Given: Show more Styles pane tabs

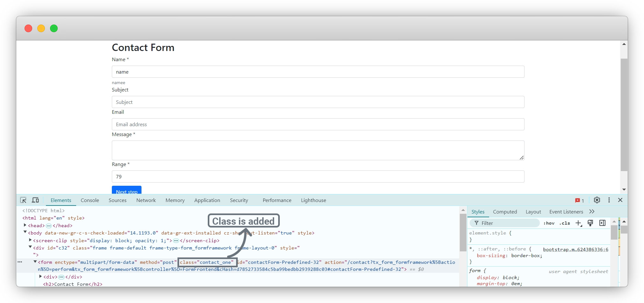Looking at the screenshot, I should click(x=592, y=212).
